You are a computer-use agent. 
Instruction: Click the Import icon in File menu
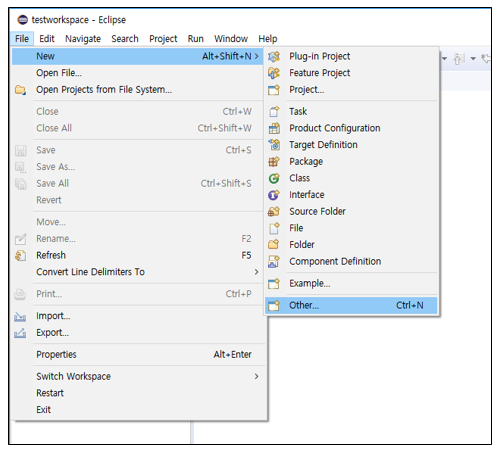(x=20, y=316)
